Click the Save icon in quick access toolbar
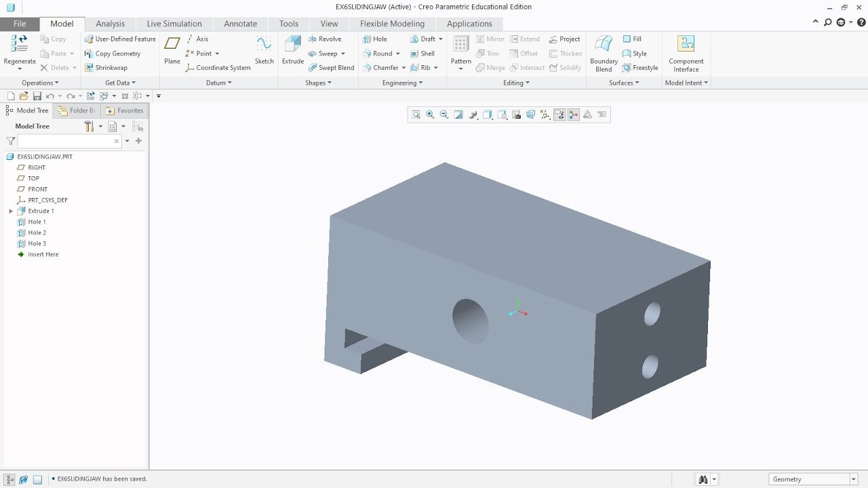Screen dimensions: 868x488 click(37, 96)
